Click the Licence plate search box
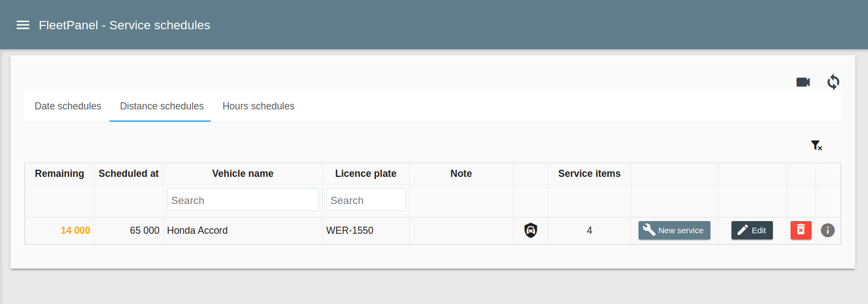The height and width of the screenshot is (304, 868). (365, 200)
